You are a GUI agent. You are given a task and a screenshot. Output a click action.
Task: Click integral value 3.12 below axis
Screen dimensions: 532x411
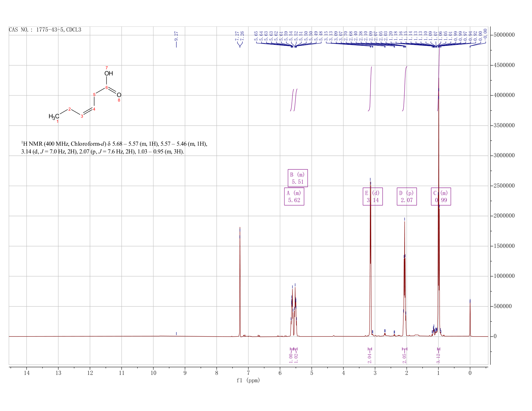(x=438, y=358)
